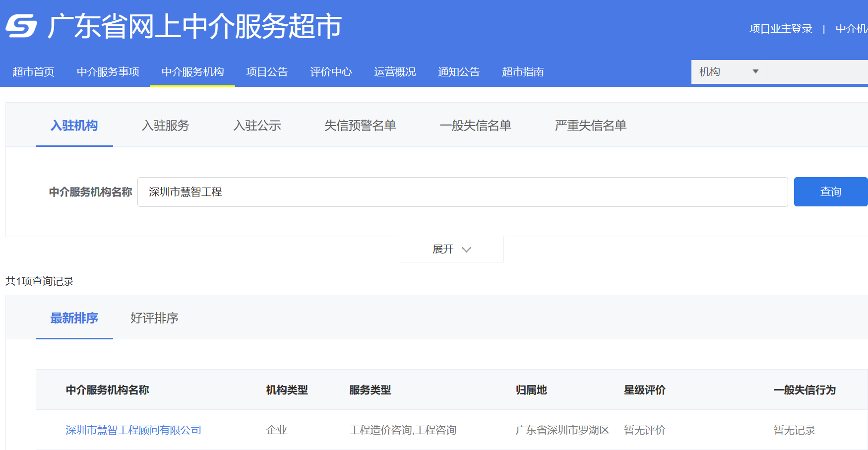The height and width of the screenshot is (450, 868).
Task: Open the 严重失信名单 tab
Action: [590, 126]
